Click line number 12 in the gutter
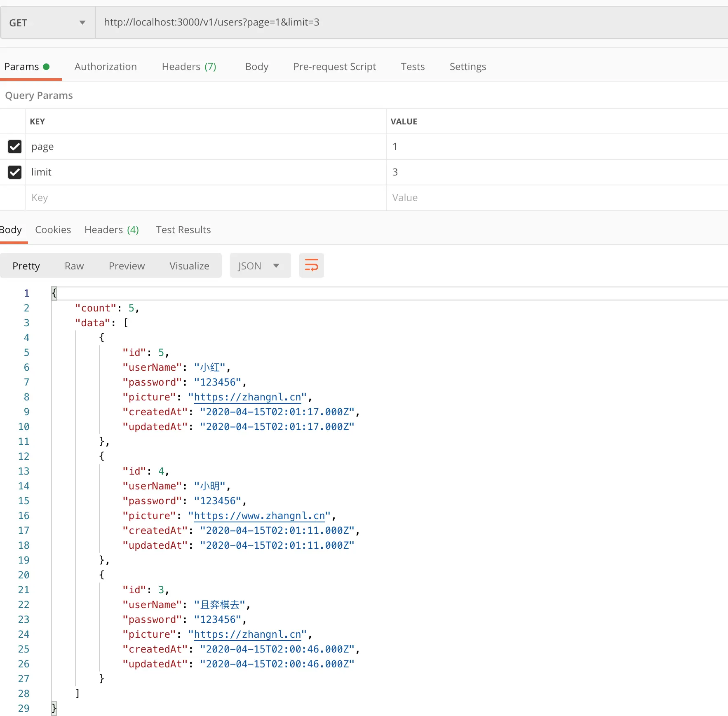This screenshot has width=728, height=716. 23,456
